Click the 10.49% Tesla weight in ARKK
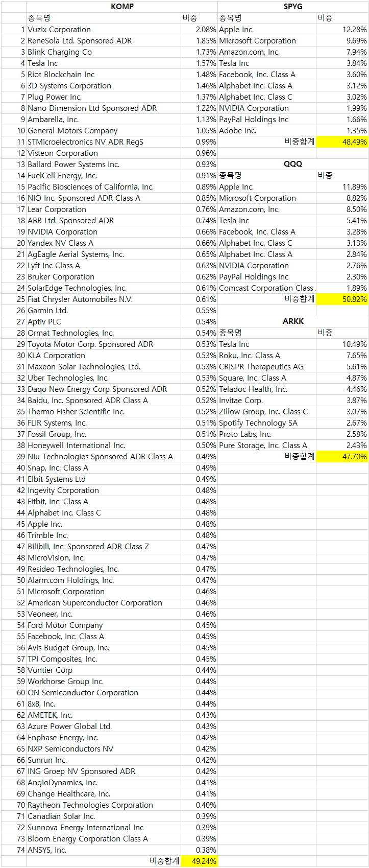369x868 pixels. (x=342, y=344)
